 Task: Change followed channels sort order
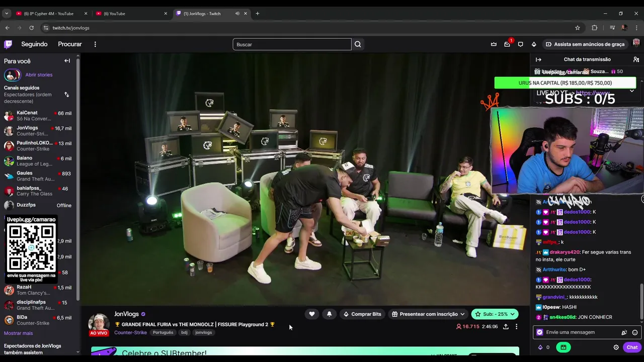coord(66,95)
